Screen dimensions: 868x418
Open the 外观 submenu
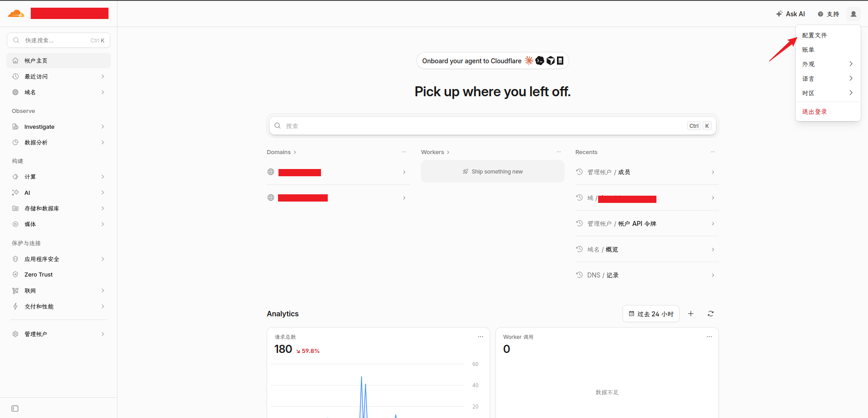pyautogui.click(x=828, y=64)
